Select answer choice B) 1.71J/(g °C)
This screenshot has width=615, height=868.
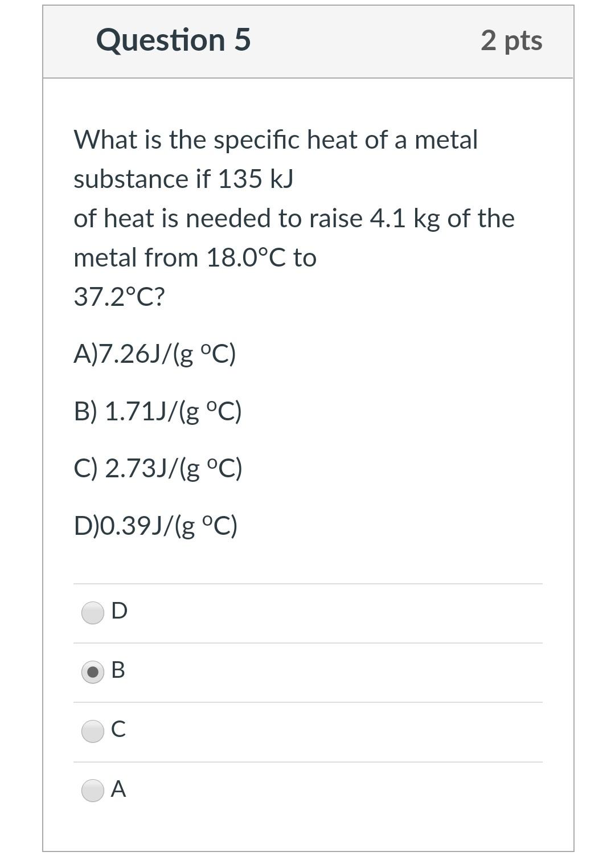pyautogui.click(x=158, y=411)
